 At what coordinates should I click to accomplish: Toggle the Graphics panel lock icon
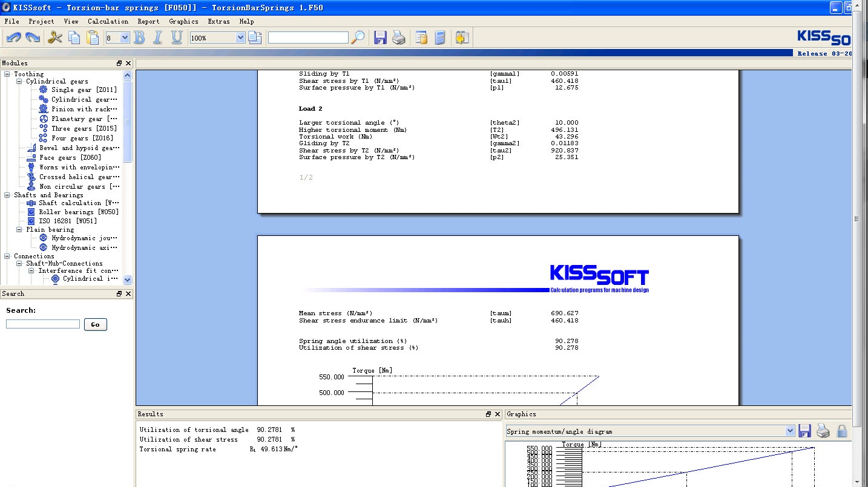click(842, 431)
